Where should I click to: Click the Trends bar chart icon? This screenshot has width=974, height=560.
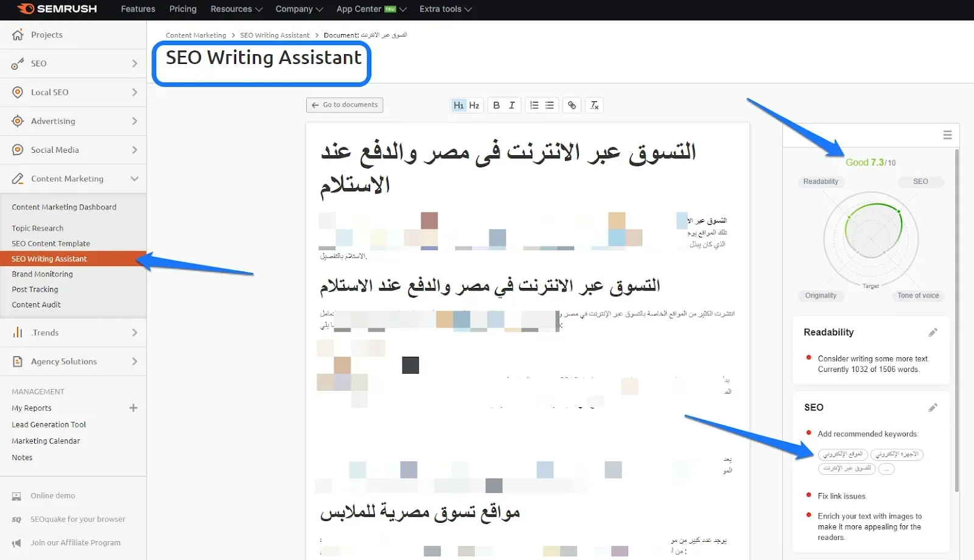click(x=18, y=332)
